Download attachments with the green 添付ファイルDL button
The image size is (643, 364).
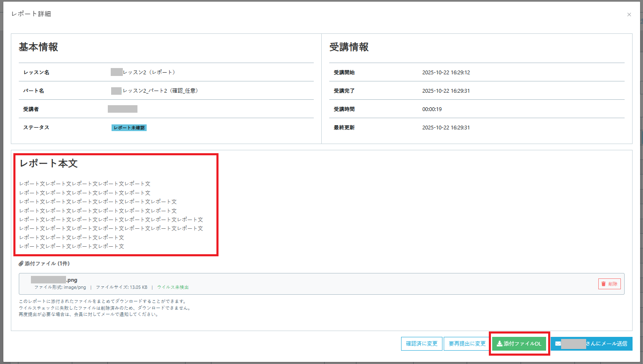coord(519,344)
